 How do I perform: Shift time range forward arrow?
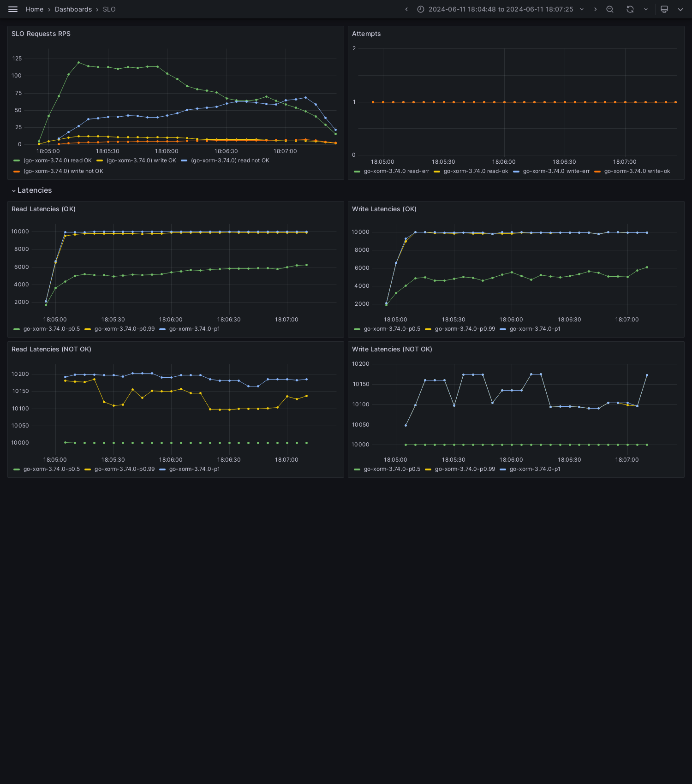[x=596, y=9]
